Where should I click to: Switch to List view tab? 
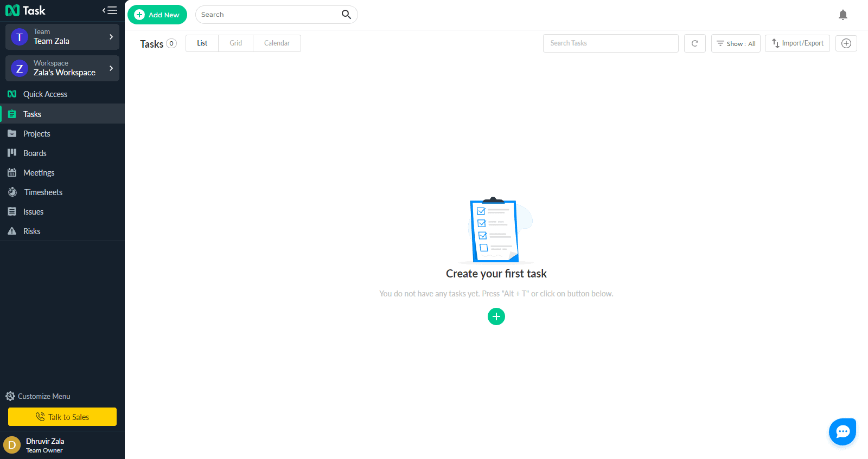[x=202, y=43]
